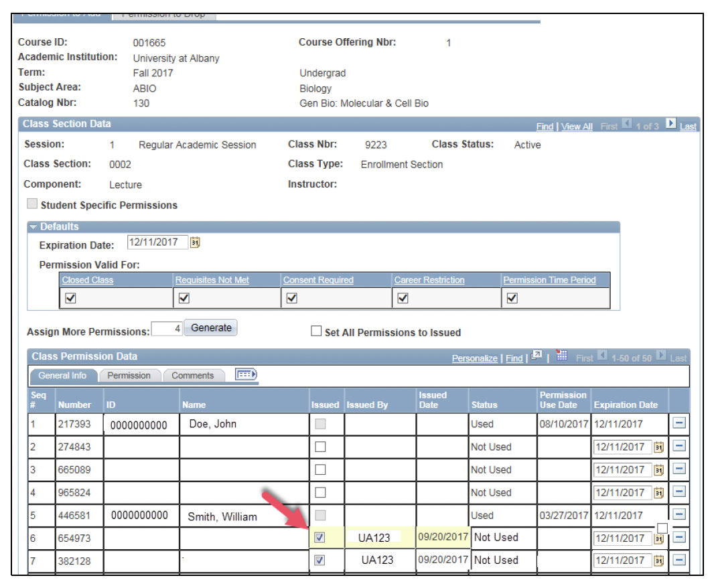Open calendar icon for row 2 expiration date
The image size is (714, 588).
click(658, 447)
